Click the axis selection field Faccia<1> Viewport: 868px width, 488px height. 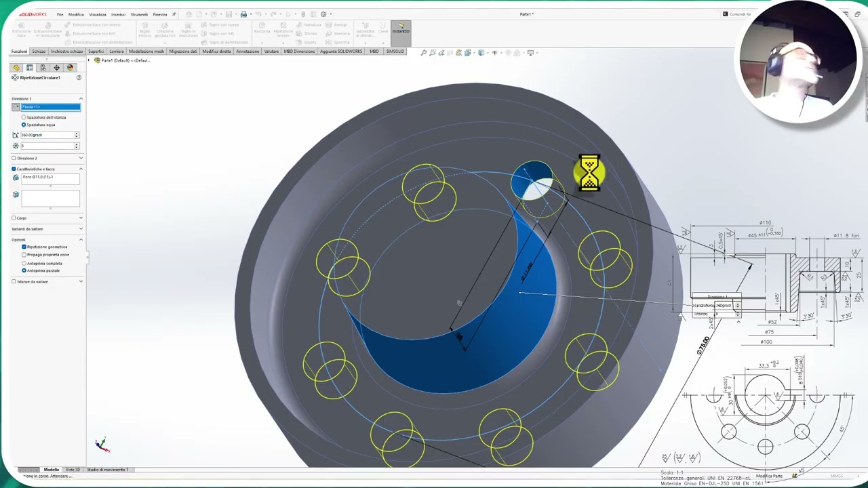tap(50, 107)
